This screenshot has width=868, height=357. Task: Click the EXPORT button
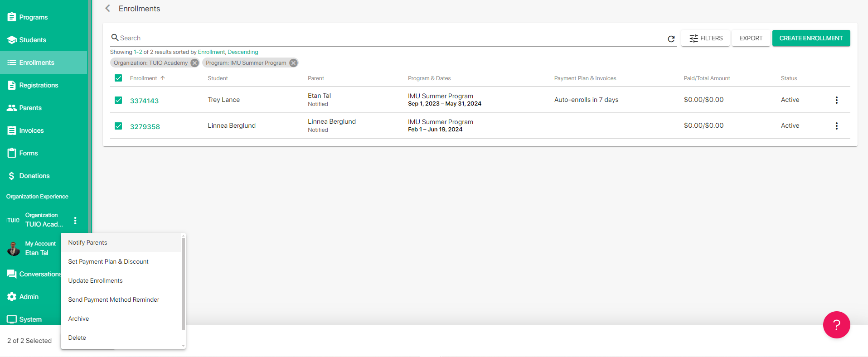click(751, 38)
